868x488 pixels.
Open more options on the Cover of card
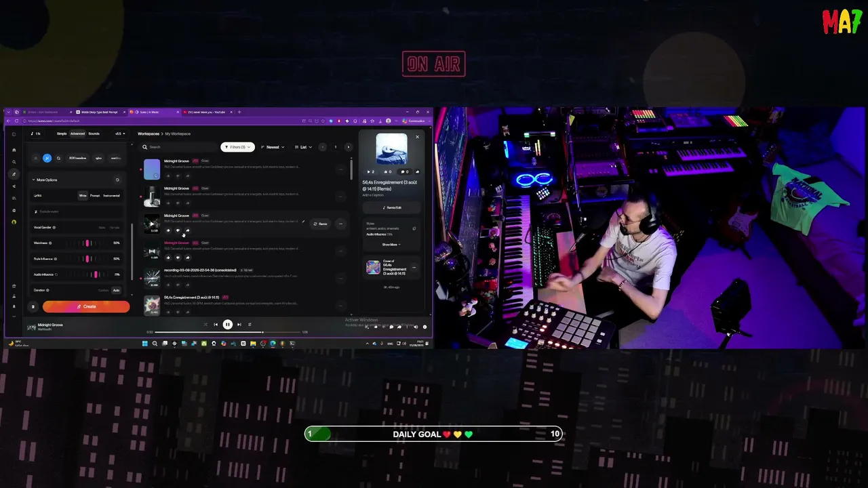tap(414, 268)
